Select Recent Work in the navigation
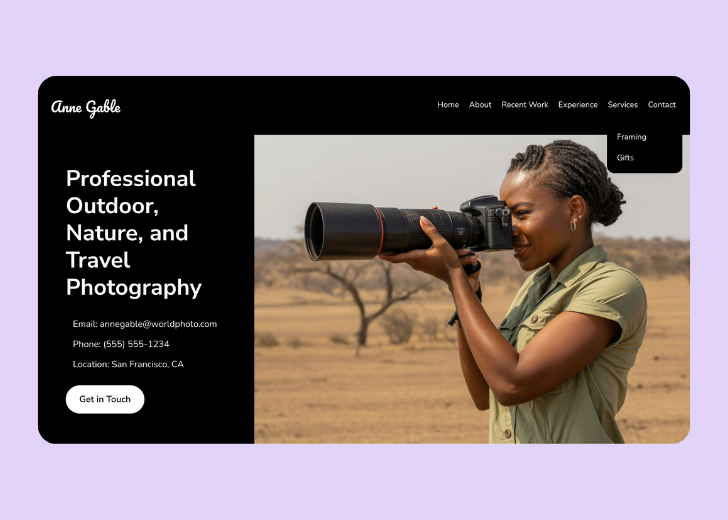Screen dimensions: 728x520 click(x=525, y=105)
